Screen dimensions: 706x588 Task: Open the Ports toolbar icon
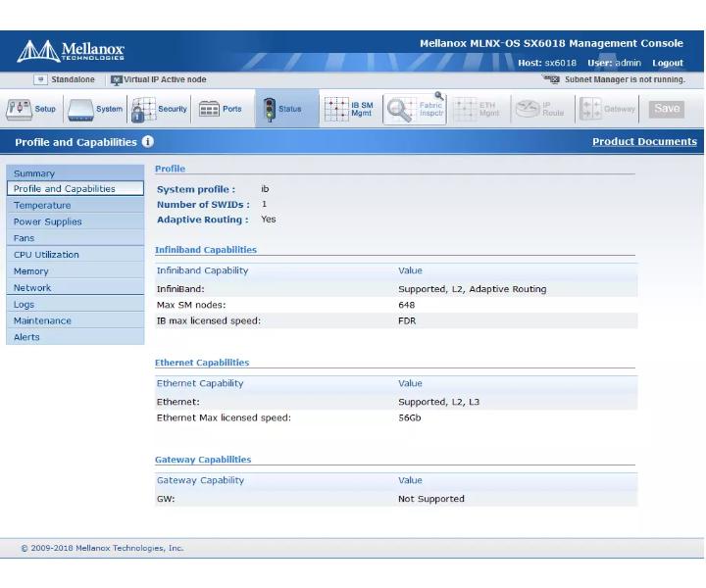[209, 109]
